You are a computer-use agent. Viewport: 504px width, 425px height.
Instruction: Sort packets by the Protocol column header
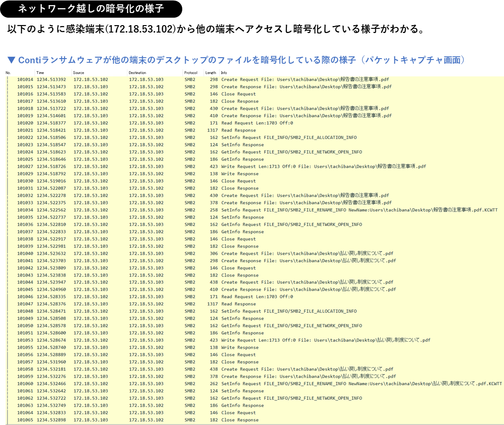[192, 73]
